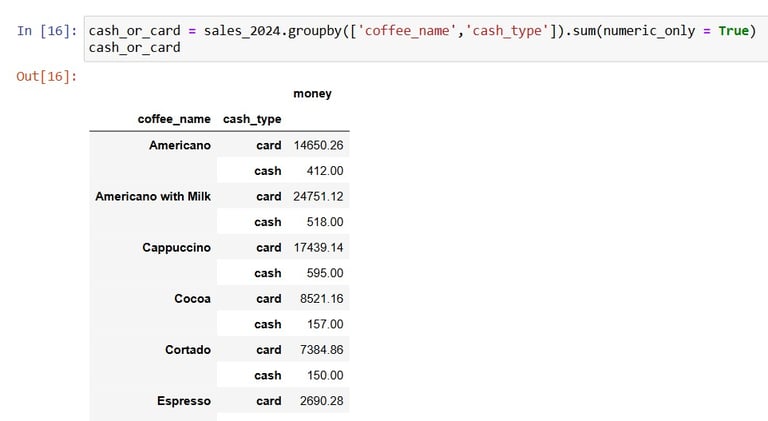Image resolution: width=768 pixels, height=421 pixels.
Task: Click the value 2690.28
Action: point(322,401)
